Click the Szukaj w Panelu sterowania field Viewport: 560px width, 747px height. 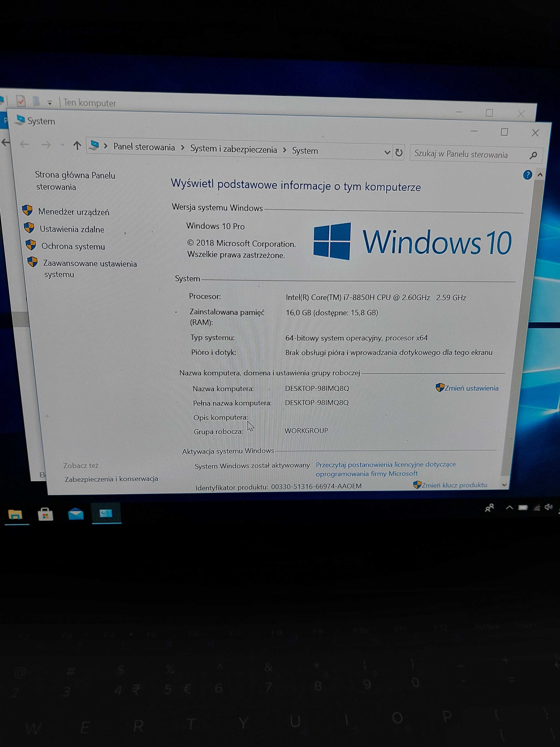click(x=476, y=154)
